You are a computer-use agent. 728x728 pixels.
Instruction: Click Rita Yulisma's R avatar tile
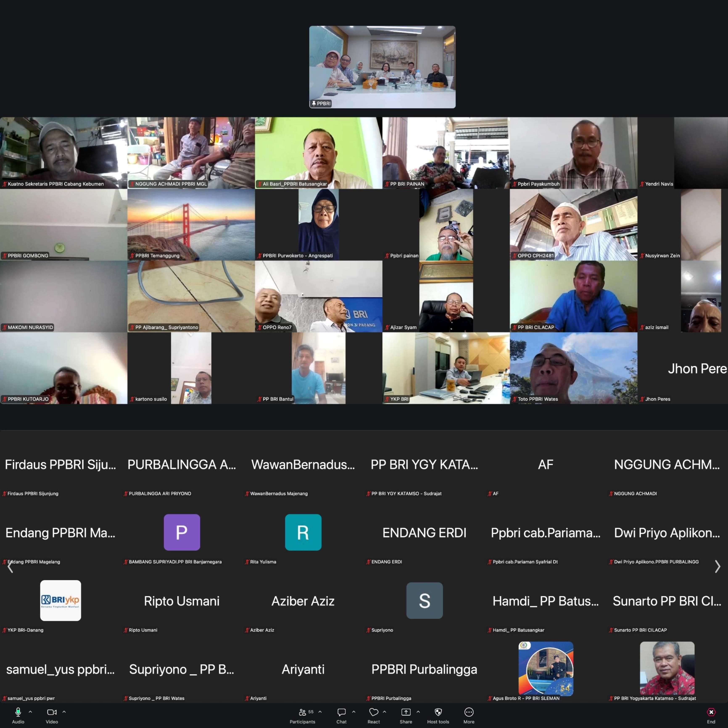point(303,532)
